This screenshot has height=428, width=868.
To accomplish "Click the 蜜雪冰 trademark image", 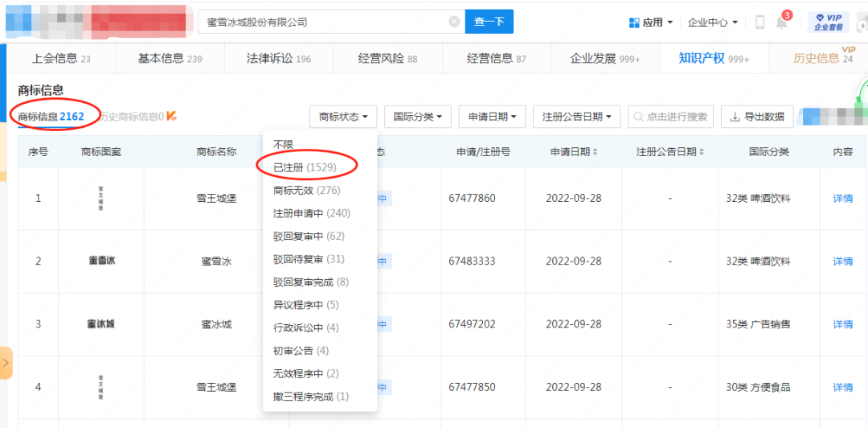I will (x=100, y=261).
